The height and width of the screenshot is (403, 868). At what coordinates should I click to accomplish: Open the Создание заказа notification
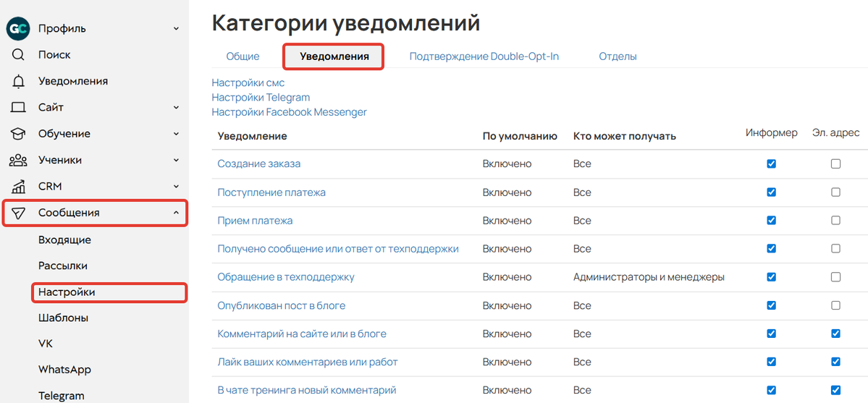pos(259,164)
